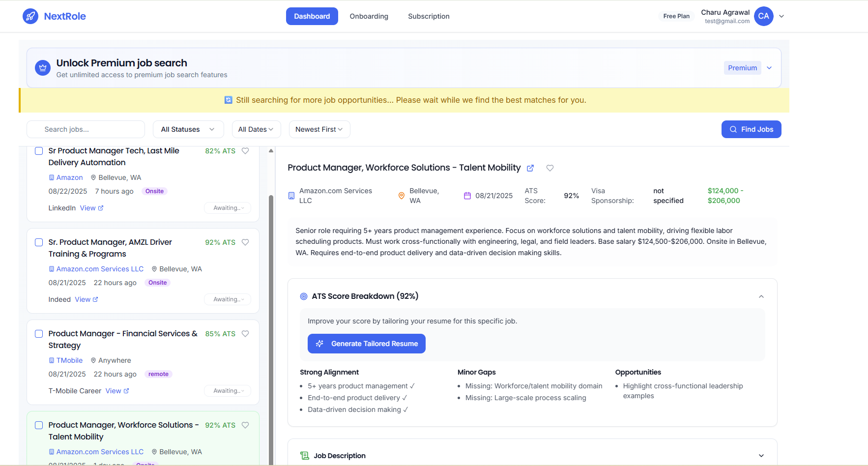Click the job list scroll-up arrow
868x466 pixels.
[271, 151]
